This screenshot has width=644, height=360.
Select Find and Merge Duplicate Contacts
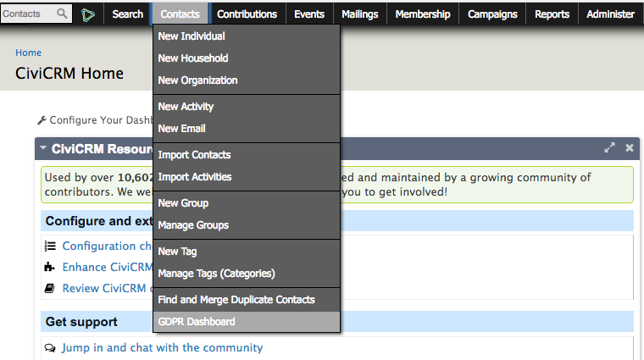[247, 300]
